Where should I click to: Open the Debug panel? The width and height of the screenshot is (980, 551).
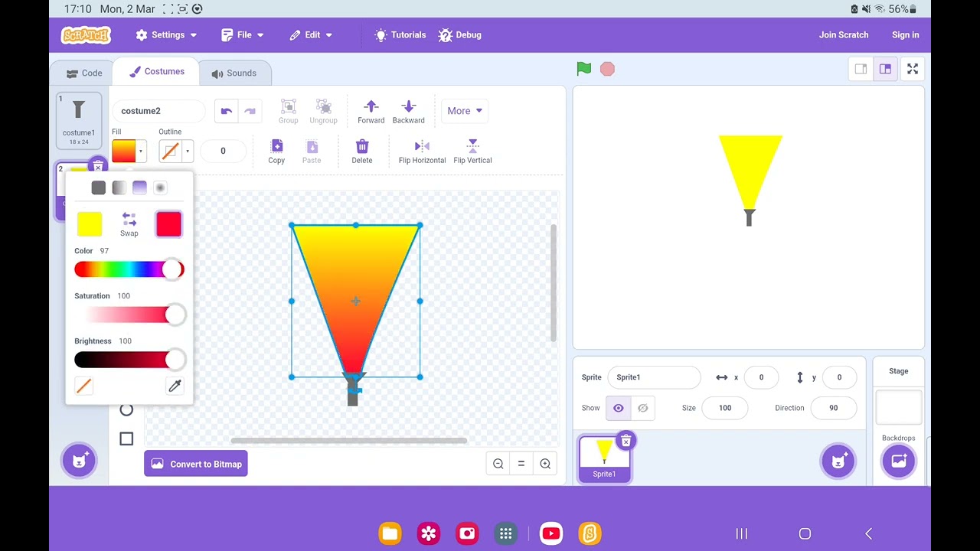pos(459,35)
